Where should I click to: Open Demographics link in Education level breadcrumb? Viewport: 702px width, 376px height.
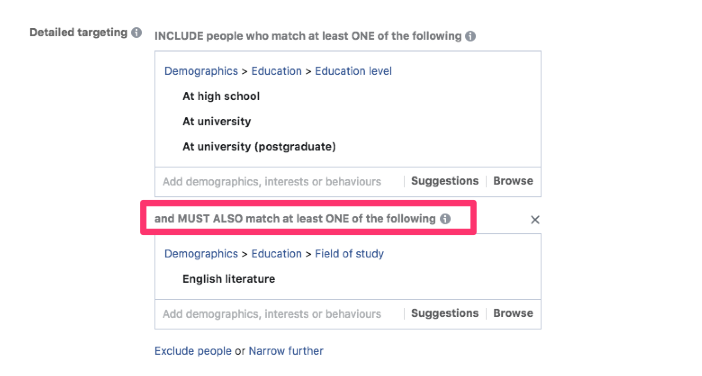[201, 71]
